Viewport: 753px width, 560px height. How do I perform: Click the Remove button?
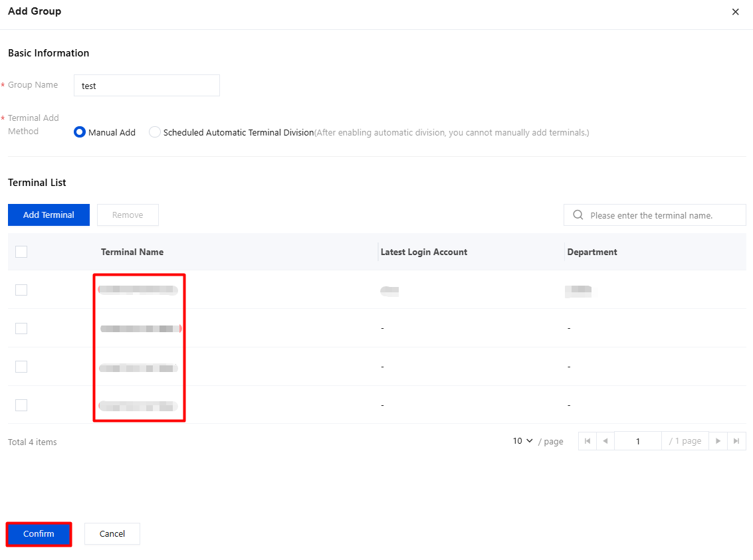tap(128, 215)
